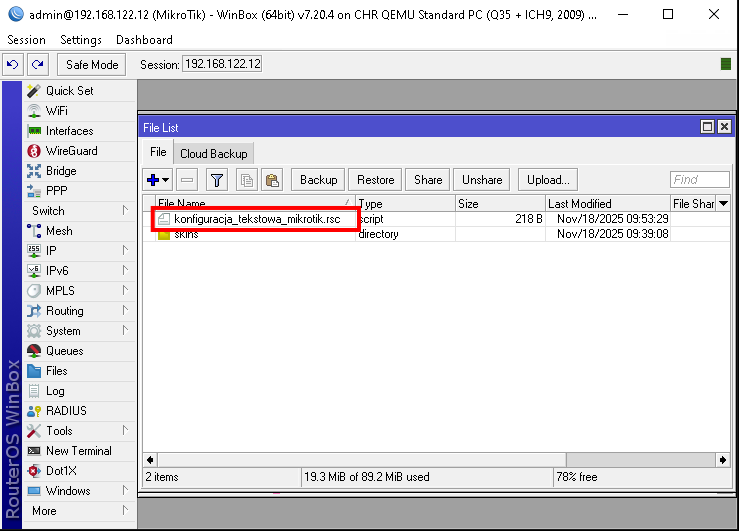Open the Queues section
Viewport: 739px width, 531px height.
coord(64,351)
